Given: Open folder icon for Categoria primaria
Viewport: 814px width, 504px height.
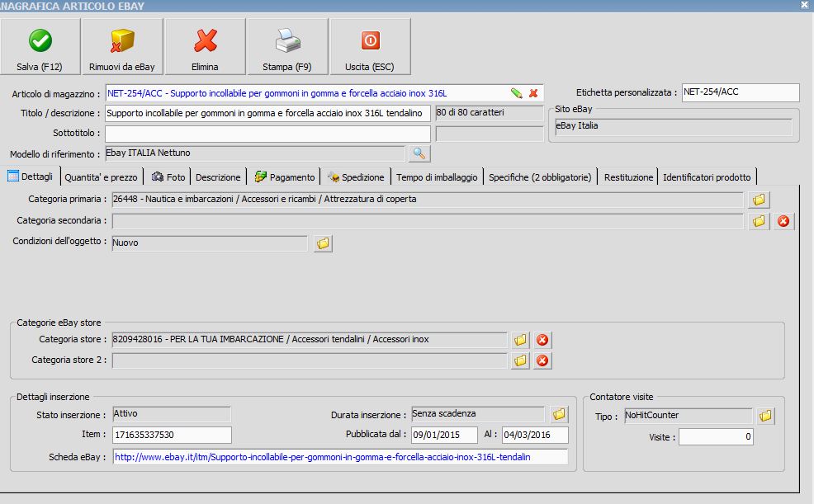Looking at the screenshot, I should pyautogui.click(x=759, y=200).
